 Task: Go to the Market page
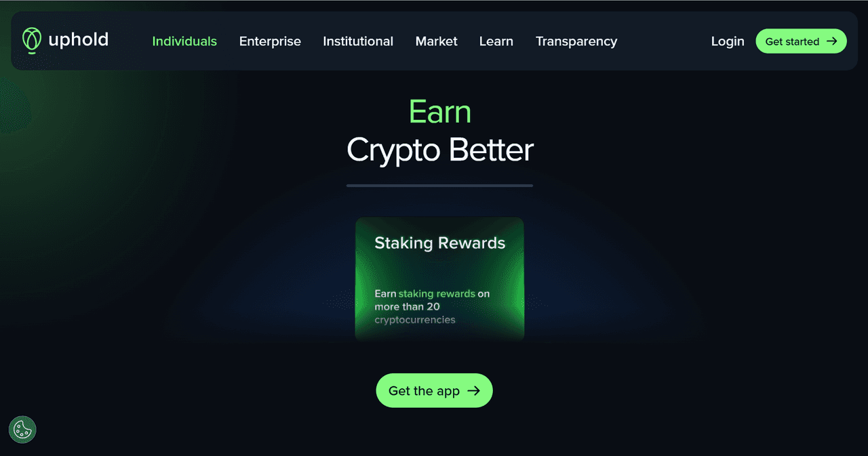436,41
